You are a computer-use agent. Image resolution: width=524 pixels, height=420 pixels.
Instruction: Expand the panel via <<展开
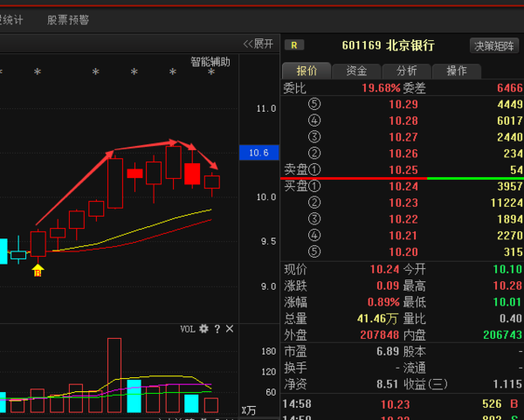[x=259, y=44]
